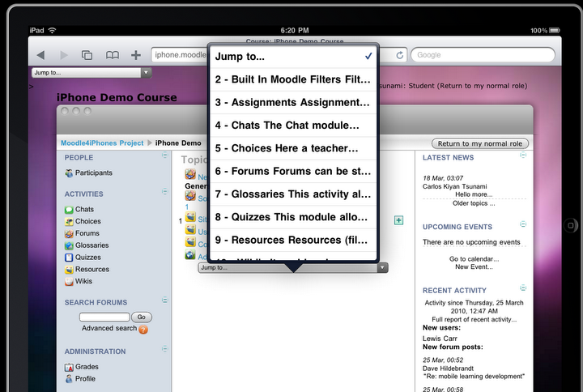Click the Lewis Carr new user name

pos(440,339)
